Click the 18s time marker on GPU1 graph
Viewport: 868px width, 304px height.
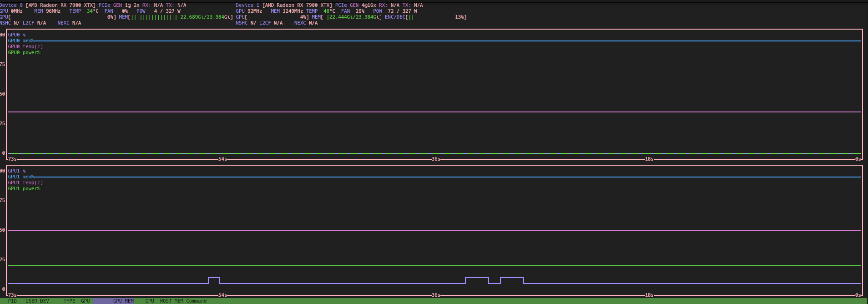[649, 295]
